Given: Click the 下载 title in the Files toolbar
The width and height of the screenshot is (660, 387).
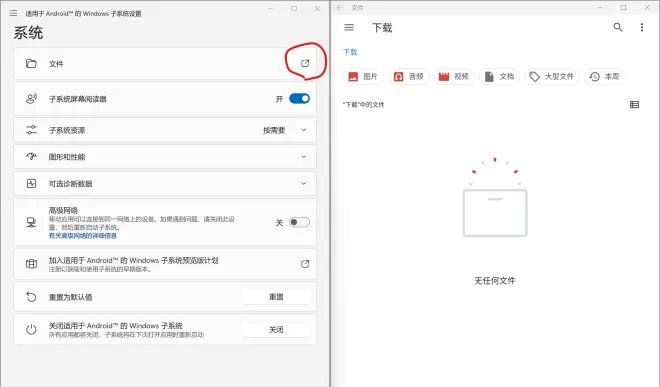Looking at the screenshot, I should coord(382,28).
